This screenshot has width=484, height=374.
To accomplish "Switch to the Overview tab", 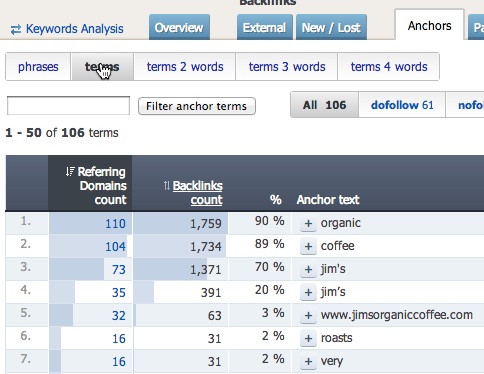I will pyautogui.click(x=179, y=27).
